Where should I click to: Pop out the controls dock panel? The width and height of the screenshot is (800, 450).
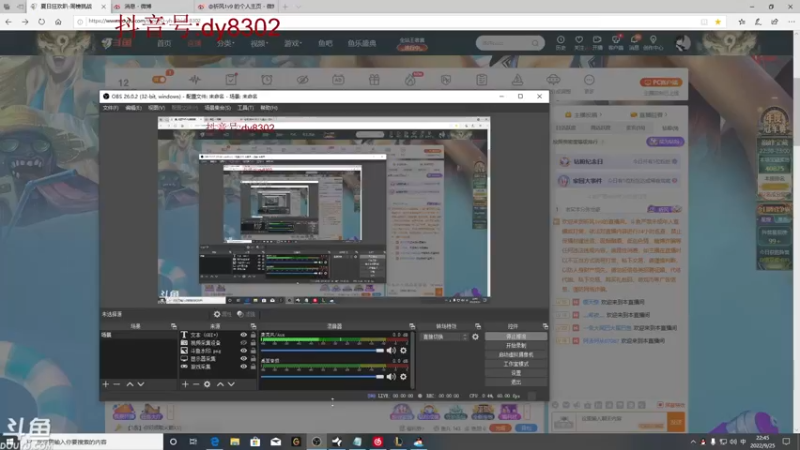[x=545, y=326]
